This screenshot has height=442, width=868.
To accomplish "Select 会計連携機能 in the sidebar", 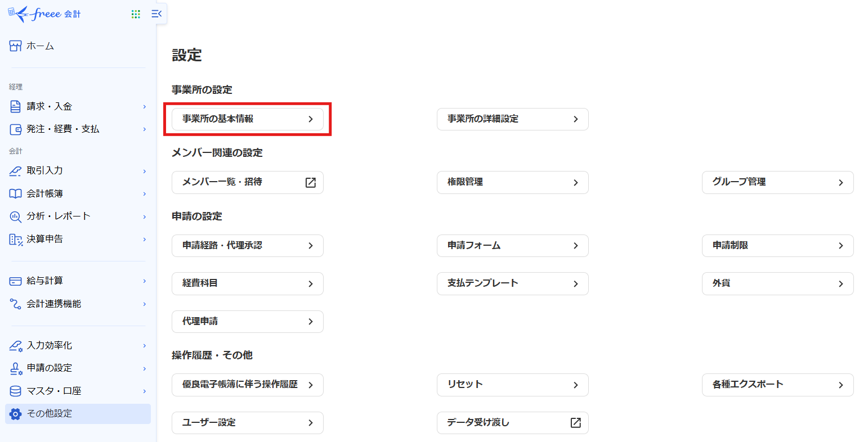I will coord(54,304).
